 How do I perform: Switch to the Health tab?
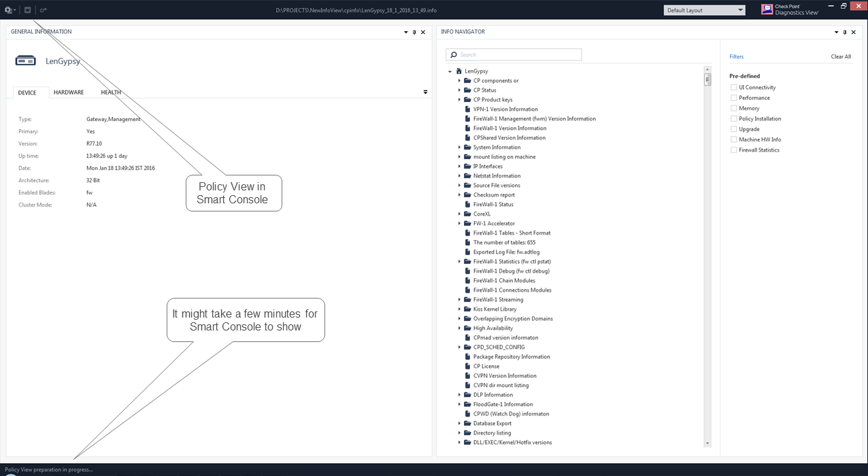[x=111, y=92]
